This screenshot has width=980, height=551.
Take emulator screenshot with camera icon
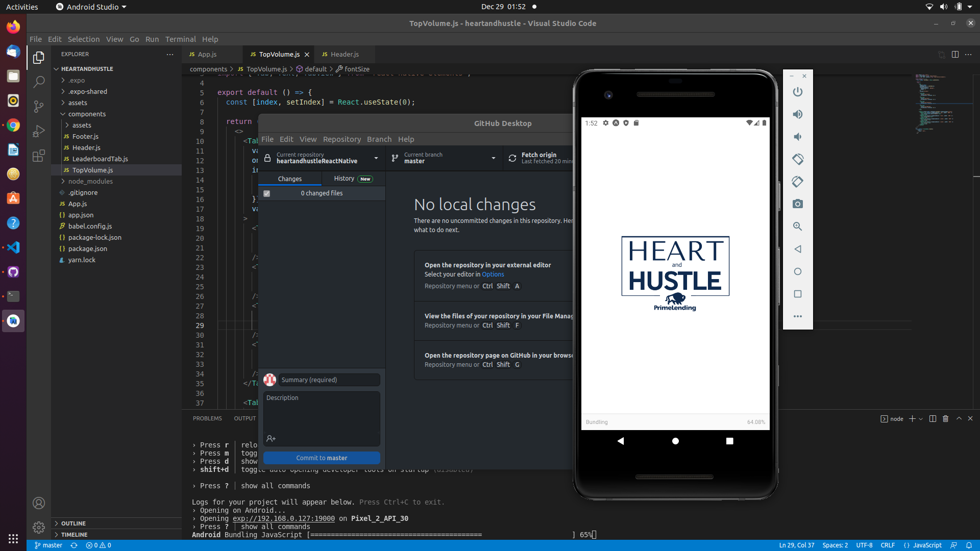[x=798, y=204]
